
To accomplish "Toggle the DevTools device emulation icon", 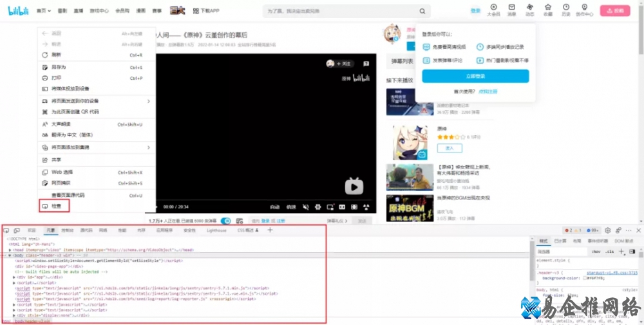I will pyautogui.click(x=17, y=230).
